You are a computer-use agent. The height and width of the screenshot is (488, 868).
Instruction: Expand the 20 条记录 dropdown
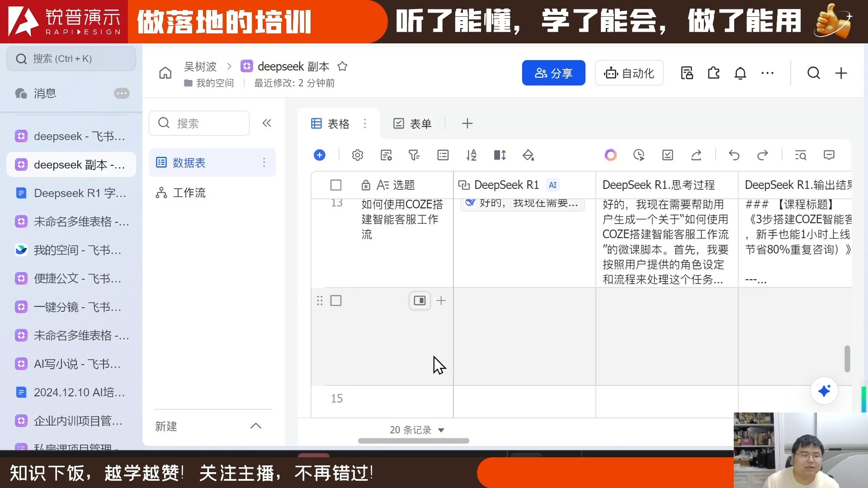pos(441,430)
